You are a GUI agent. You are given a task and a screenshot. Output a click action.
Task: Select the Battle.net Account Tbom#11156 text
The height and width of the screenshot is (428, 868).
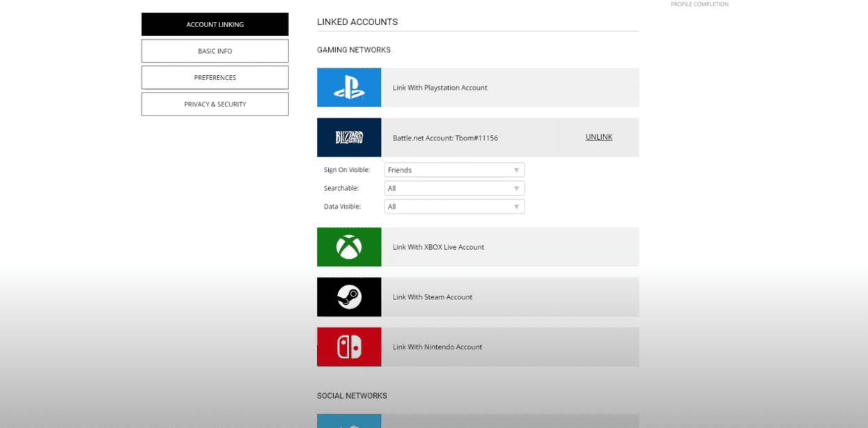click(445, 138)
